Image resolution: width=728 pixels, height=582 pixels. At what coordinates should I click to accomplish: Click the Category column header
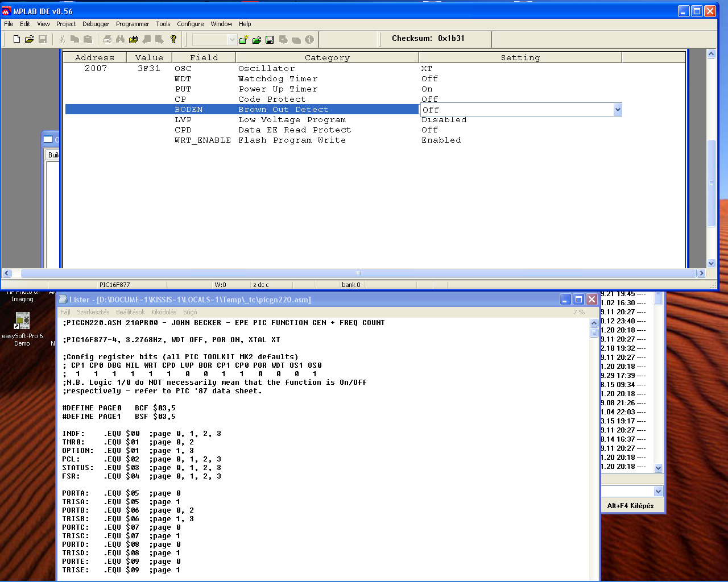[x=327, y=57]
